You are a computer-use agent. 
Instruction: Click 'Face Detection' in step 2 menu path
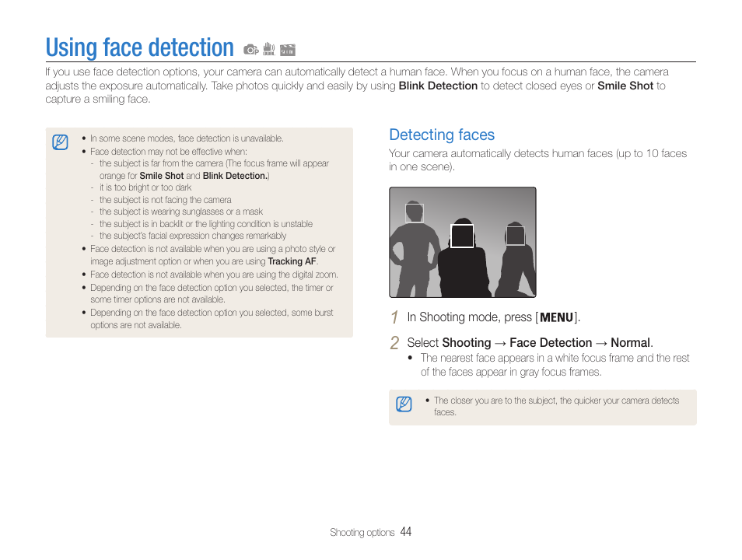click(551, 343)
